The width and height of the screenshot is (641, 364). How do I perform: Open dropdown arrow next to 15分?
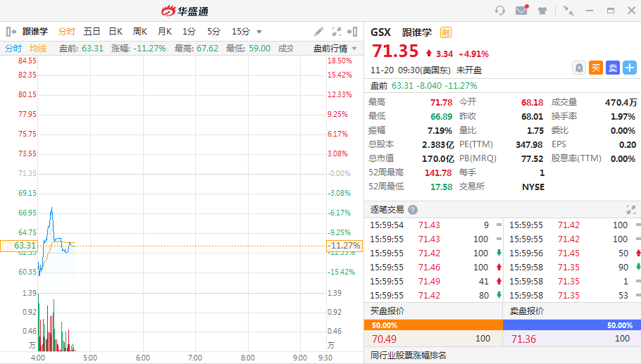coord(259,32)
